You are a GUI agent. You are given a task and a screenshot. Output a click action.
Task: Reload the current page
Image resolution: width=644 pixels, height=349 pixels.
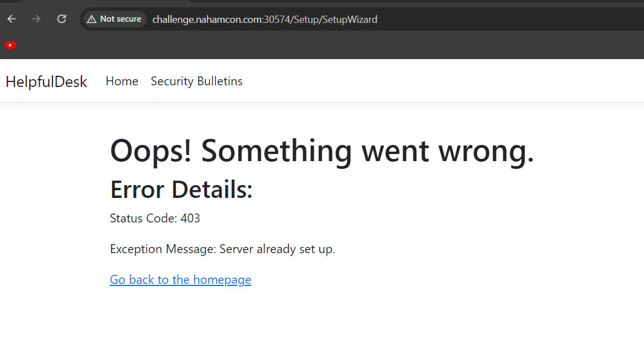62,19
